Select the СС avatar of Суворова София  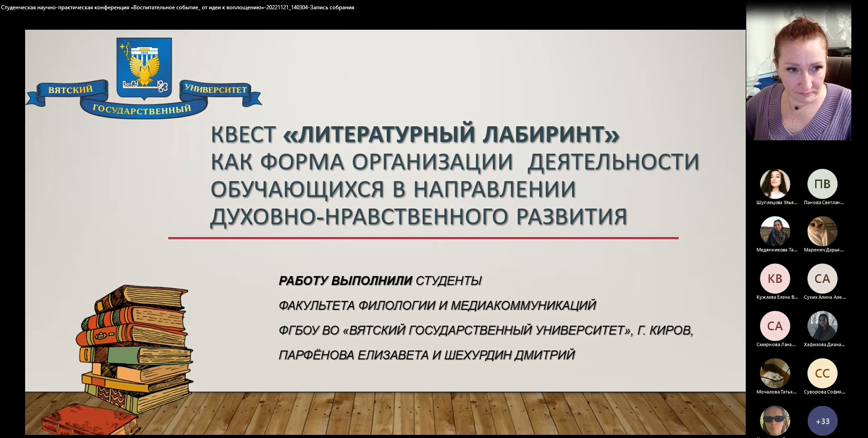pos(822,373)
